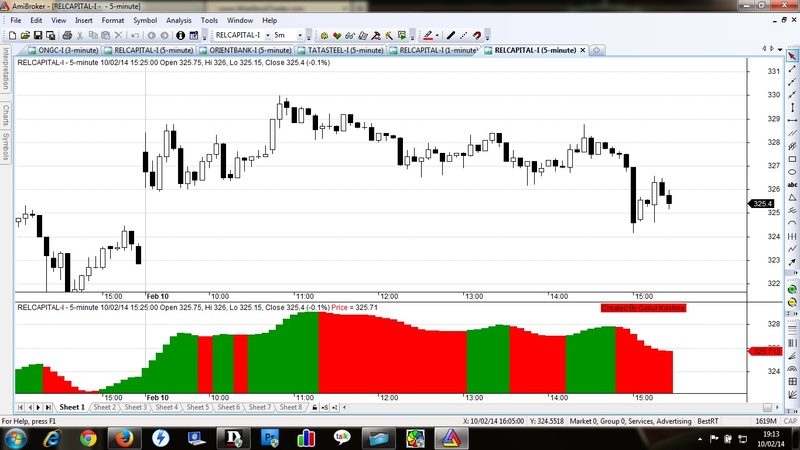Open the Interpretation side panel

tap(6, 68)
